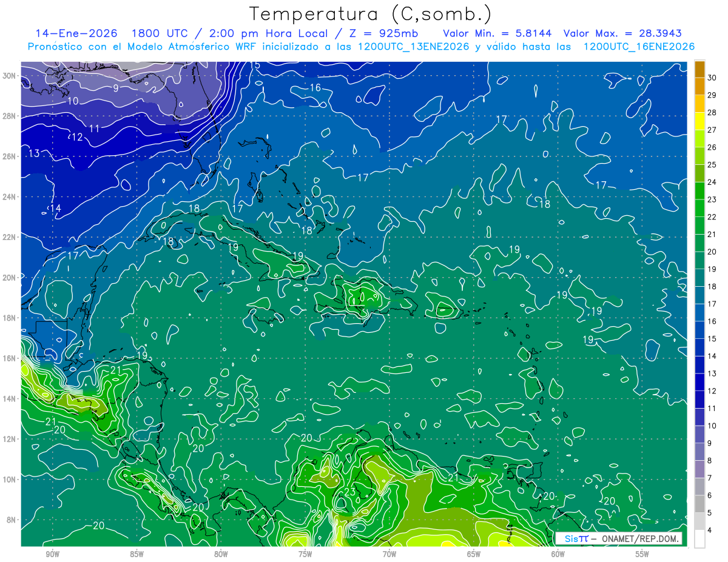
Task: Click the '60W' longitude label
Action: [x=558, y=554]
